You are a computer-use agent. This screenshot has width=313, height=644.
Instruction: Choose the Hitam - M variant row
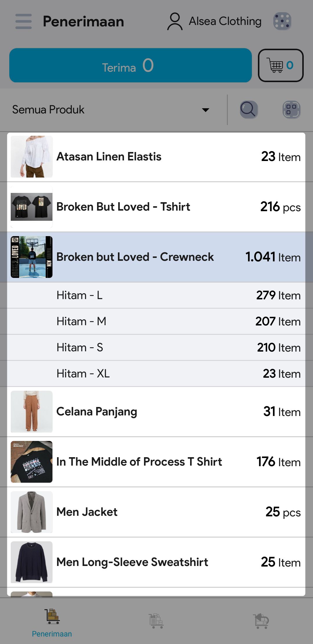click(x=156, y=321)
